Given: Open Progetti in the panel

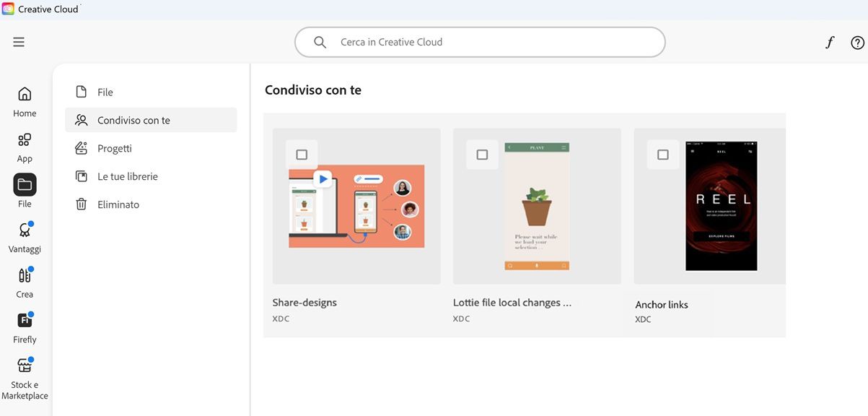Looking at the screenshot, I should tap(114, 148).
